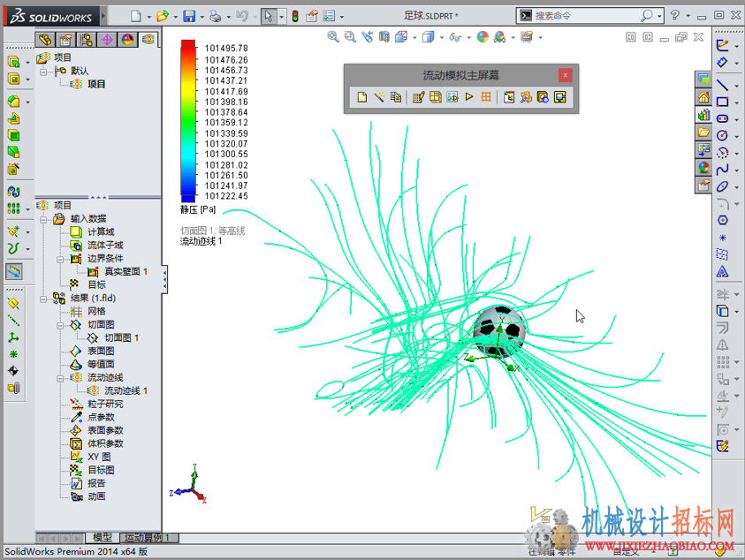Viewport: 745px width, 560px height.
Task: Switch to the Flow Simulation analysis tree tab
Action: coord(148,40)
